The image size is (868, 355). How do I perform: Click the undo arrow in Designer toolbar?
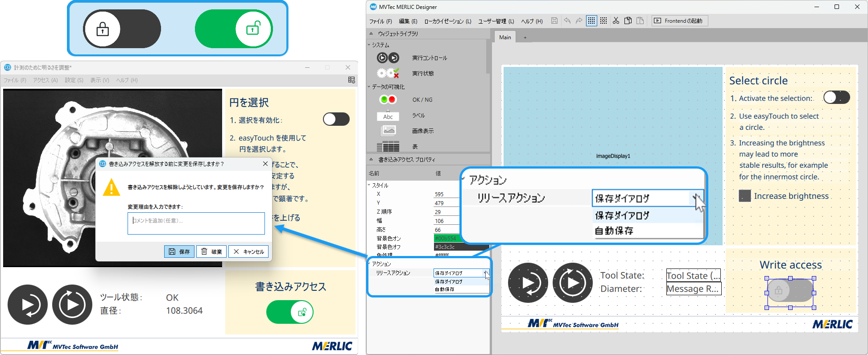[567, 21]
